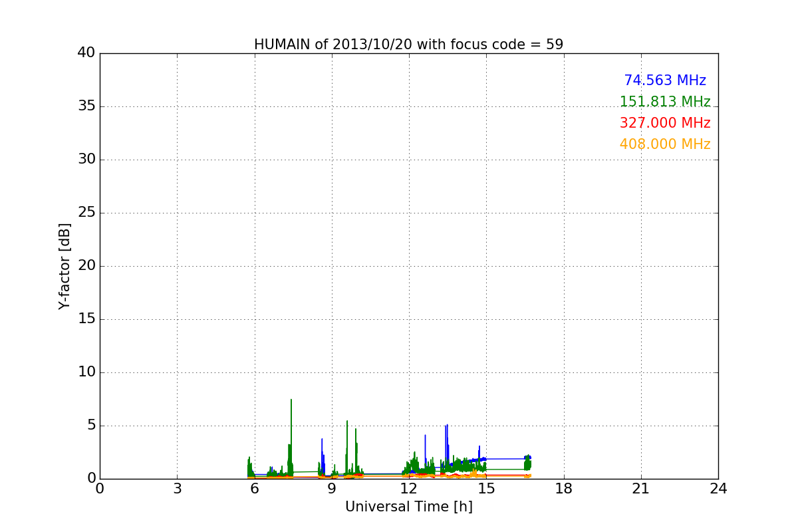
Task: Click the y-axis tick label 25
Action: (86, 213)
